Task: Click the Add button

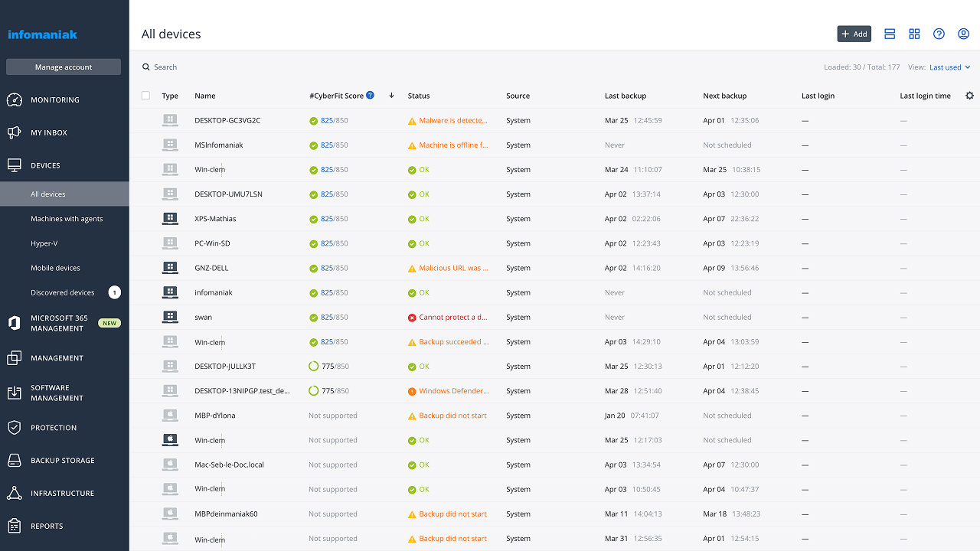Action: [x=854, y=34]
